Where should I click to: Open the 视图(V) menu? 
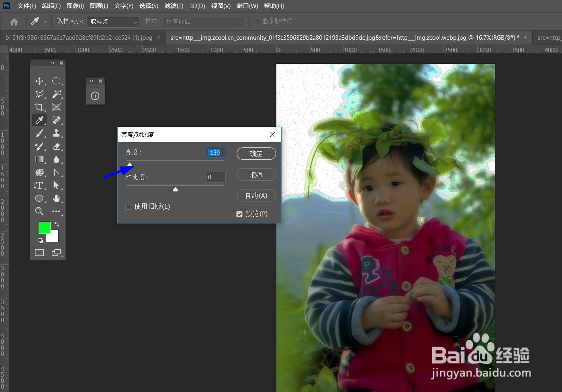(x=221, y=6)
